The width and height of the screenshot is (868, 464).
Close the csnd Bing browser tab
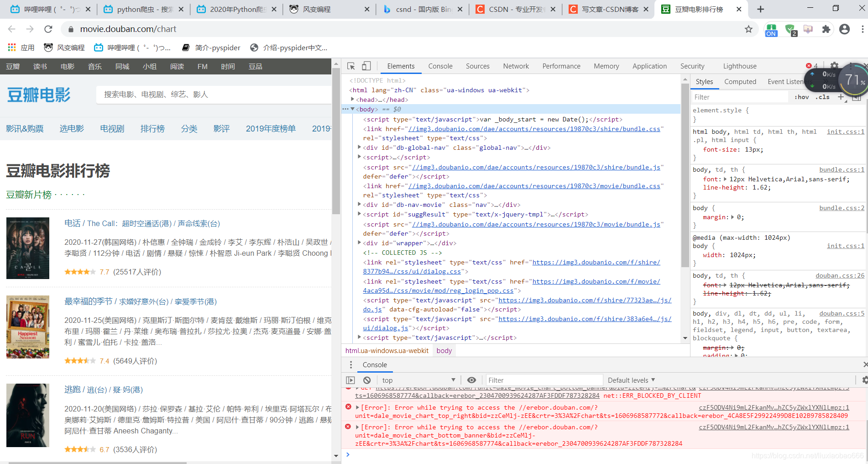(460, 9)
